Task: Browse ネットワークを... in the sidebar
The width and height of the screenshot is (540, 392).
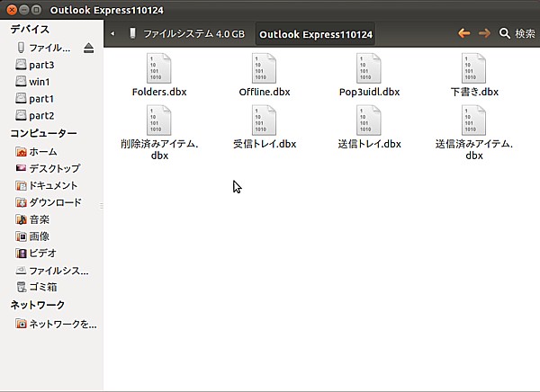Action: tap(56, 324)
